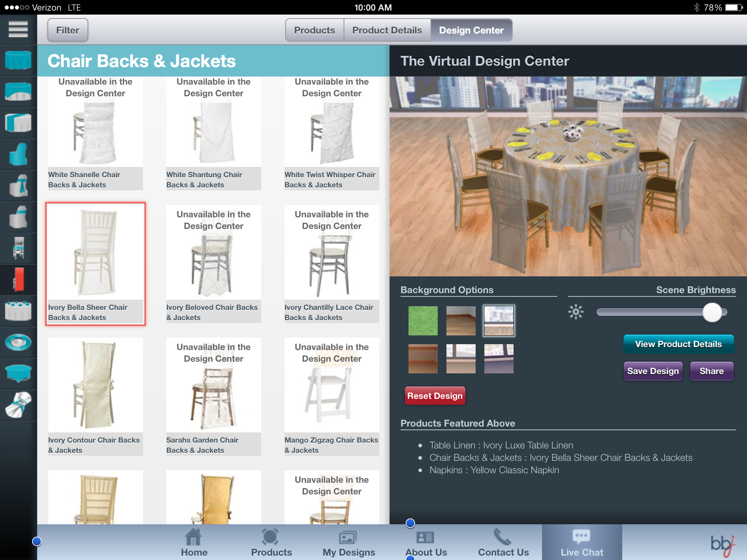Click Products tab at the top
The height and width of the screenshot is (560, 747).
314,31
